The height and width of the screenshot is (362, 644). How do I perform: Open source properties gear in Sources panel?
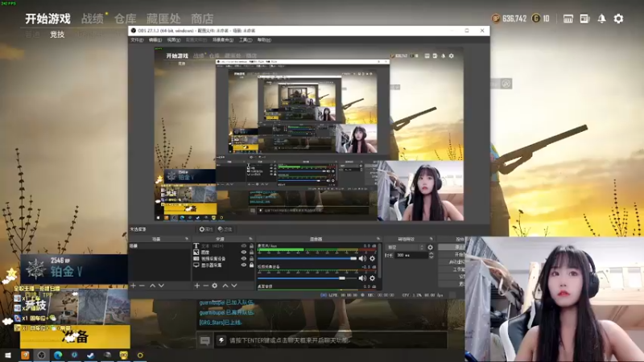214,286
